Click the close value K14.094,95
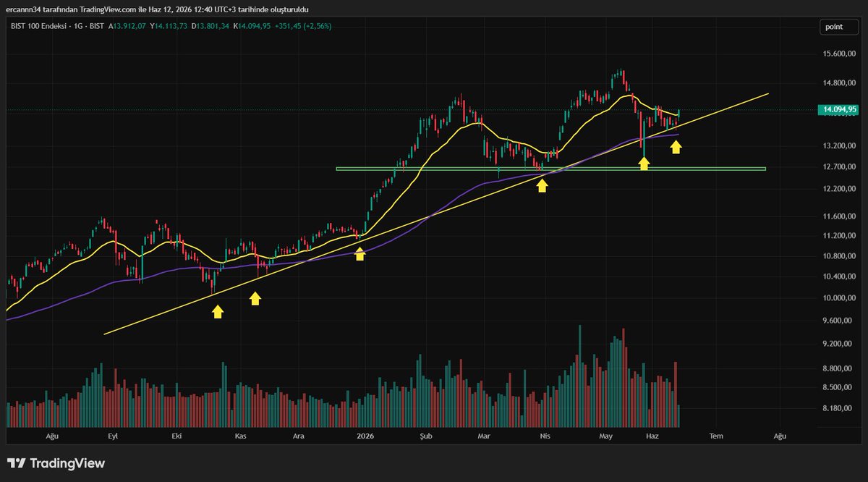 pos(252,27)
